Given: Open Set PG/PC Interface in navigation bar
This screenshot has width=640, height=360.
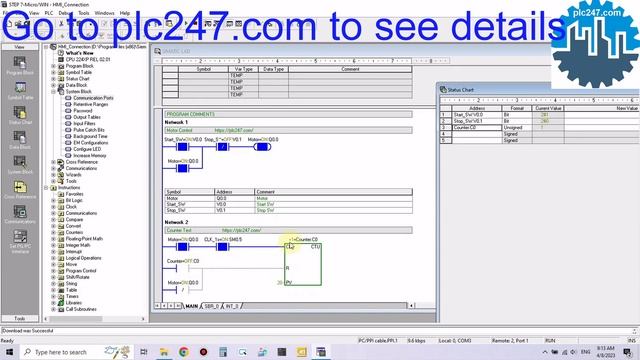Looking at the screenshot, I should pyautogui.click(x=20, y=241).
